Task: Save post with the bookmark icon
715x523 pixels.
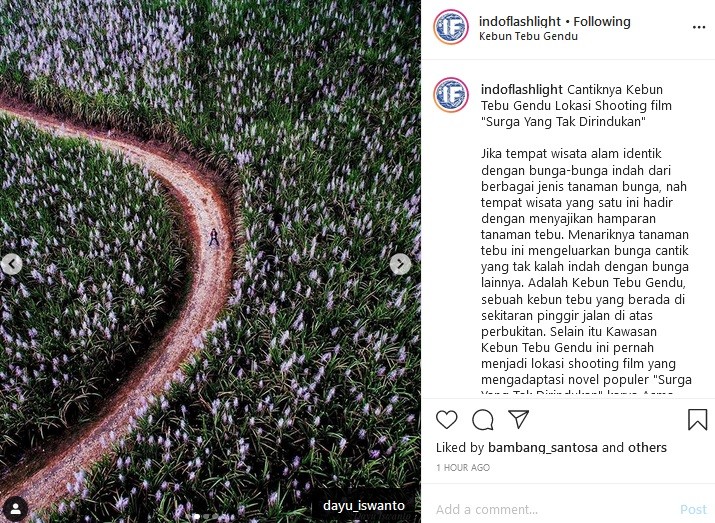Action: 697,419
